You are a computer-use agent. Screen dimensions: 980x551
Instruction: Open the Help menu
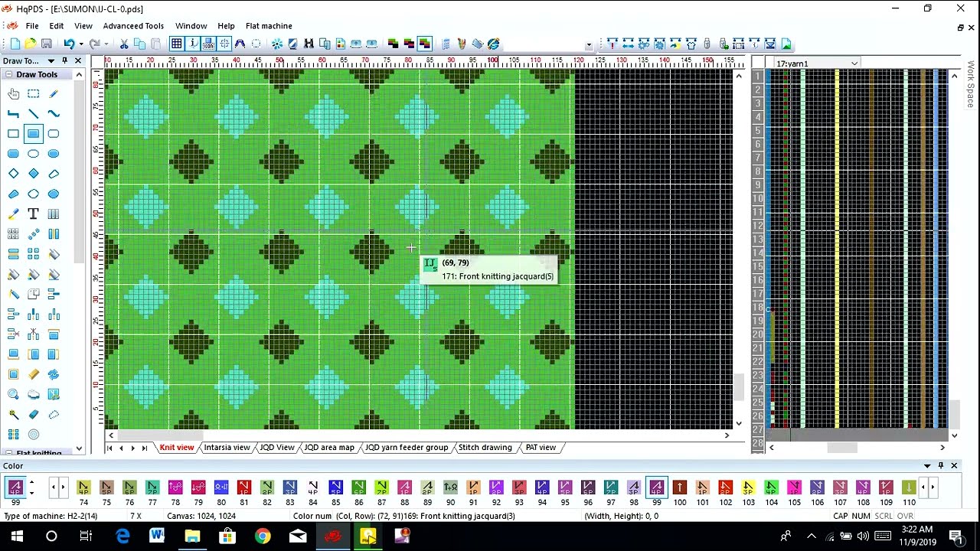point(226,26)
